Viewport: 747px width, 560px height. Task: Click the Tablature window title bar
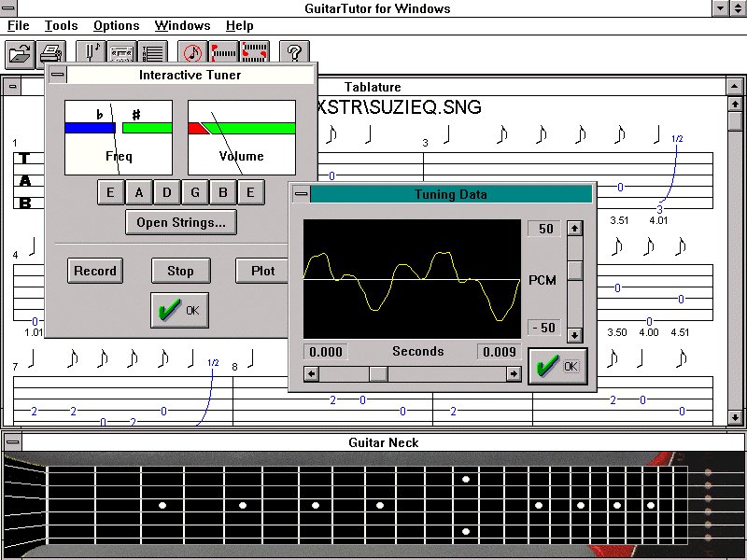tap(374, 87)
